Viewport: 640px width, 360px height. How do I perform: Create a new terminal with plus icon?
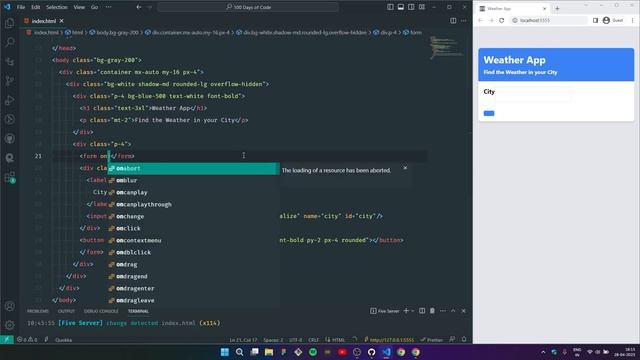click(406, 311)
